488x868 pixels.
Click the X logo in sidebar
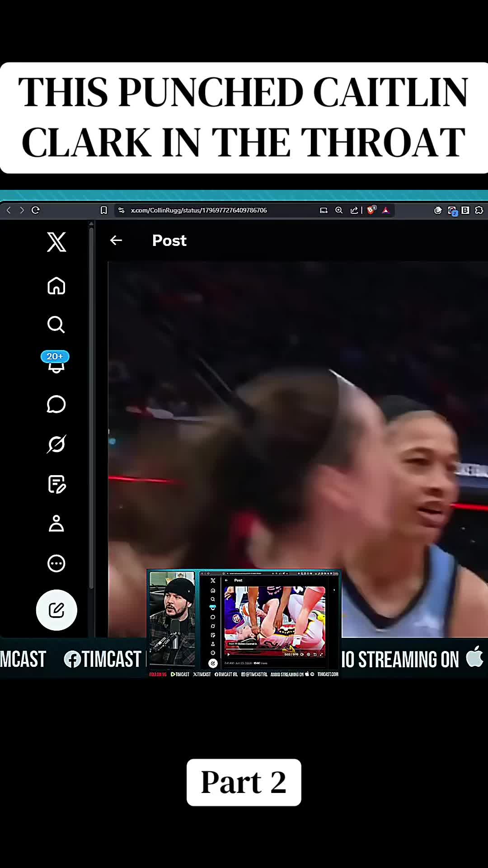click(x=56, y=242)
